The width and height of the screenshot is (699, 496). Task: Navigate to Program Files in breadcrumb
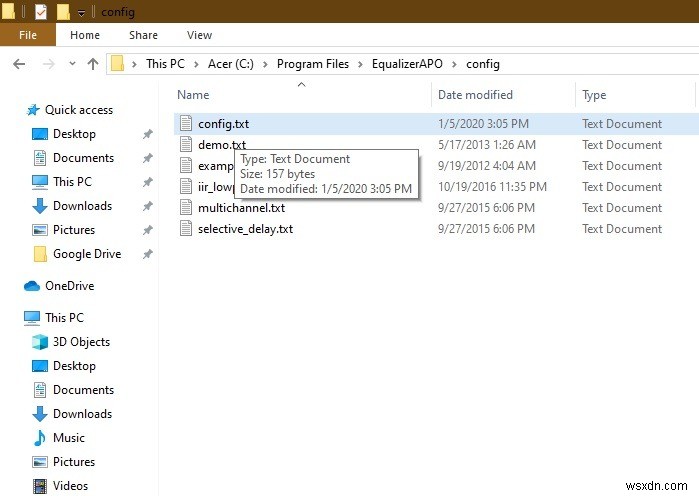[x=312, y=64]
